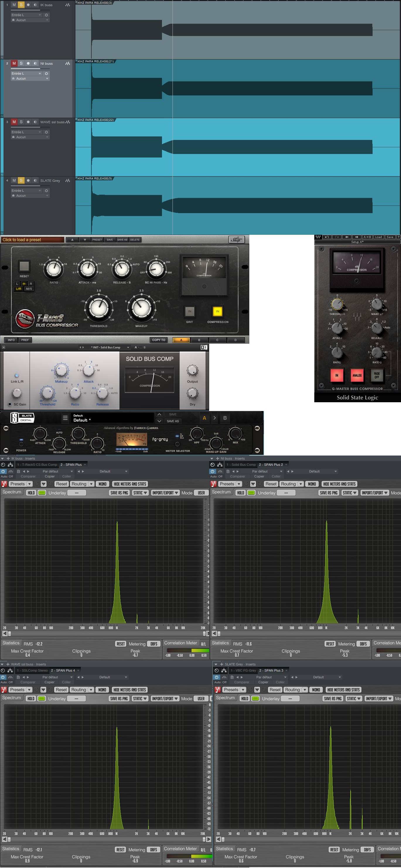This screenshot has width=401, height=868.
Task: Toggle the SSL G-Master IN button
Action: [336, 375]
